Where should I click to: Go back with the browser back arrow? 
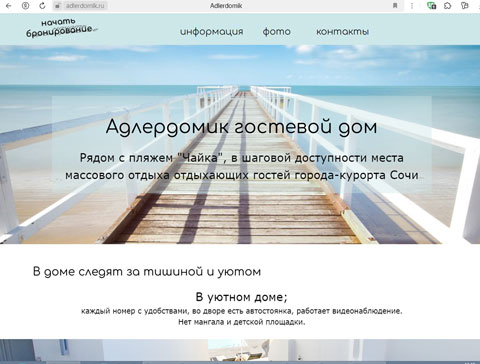point(8,6)
